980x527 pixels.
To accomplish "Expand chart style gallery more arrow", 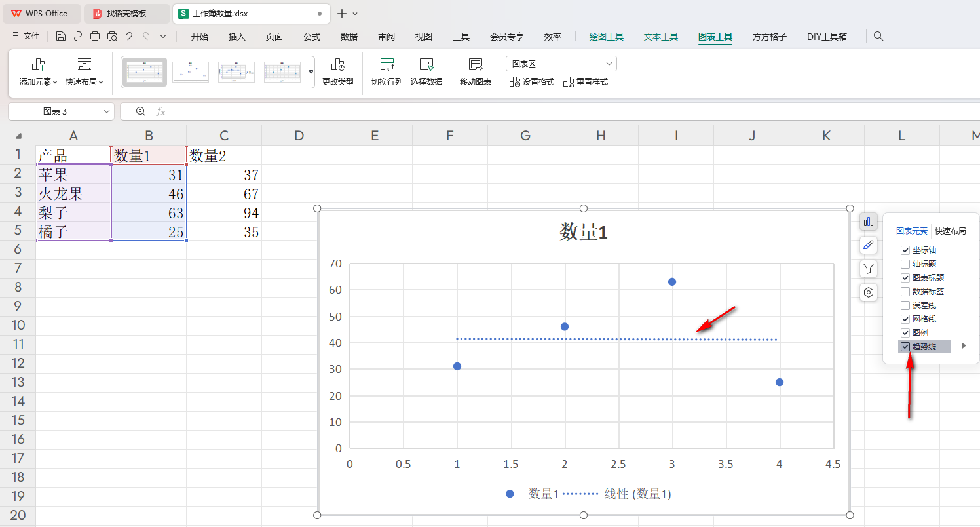I will (x=311, y=71).
